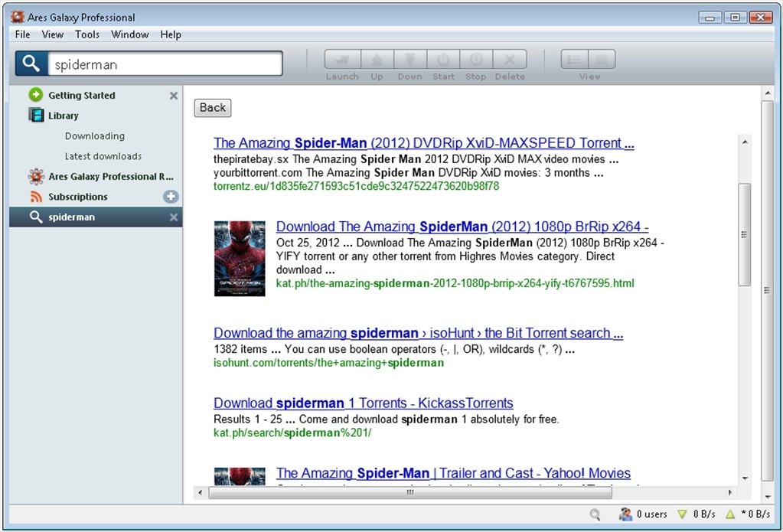The image size is (783, 532).
Task: Open Download The Amazing SpiderMan 1080p BrRip link
Action: click(x=462, y=227)
